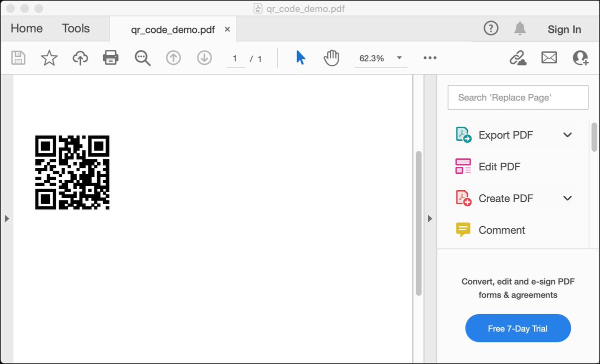Close the qr_code_demo.pdf tab
The image size is (600, 364).
pos(227,29)
